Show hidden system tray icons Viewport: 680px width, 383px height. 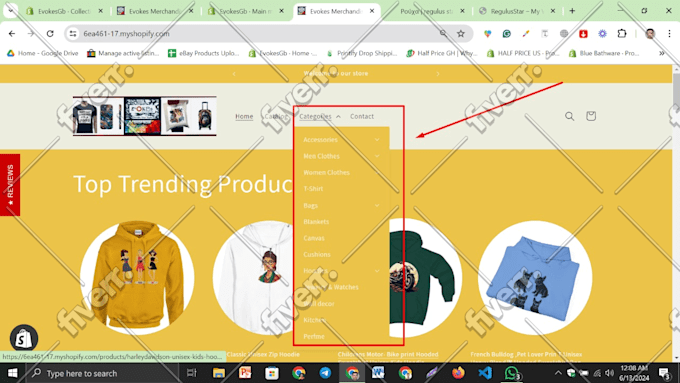(558, 373)
